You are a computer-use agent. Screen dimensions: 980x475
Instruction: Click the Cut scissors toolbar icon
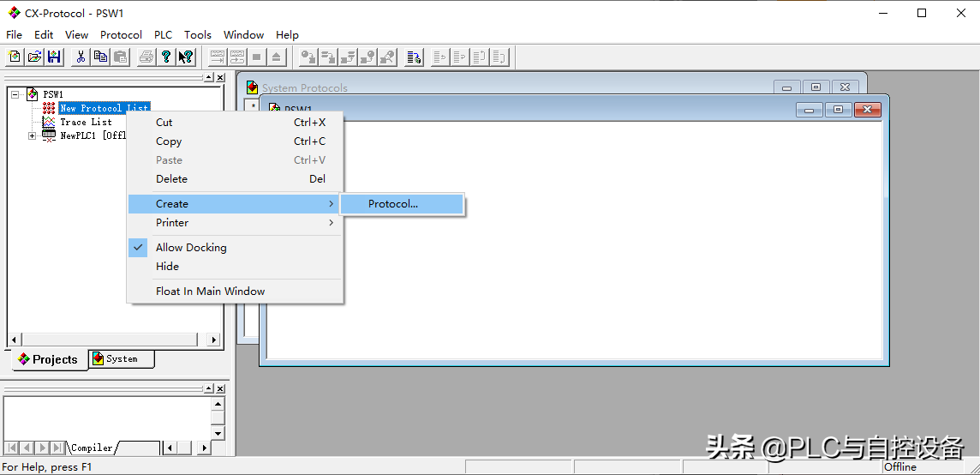coord(81,57)
